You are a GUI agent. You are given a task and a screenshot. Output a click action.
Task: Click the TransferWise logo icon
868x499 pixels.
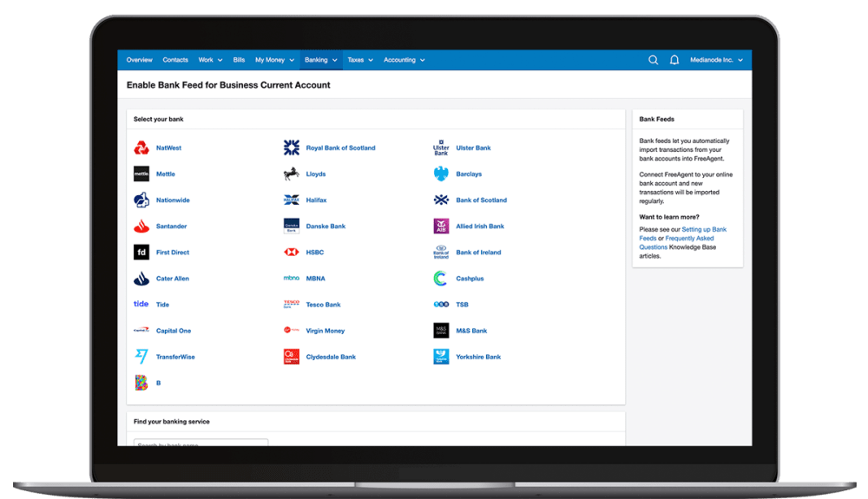[x=141, y=357]
